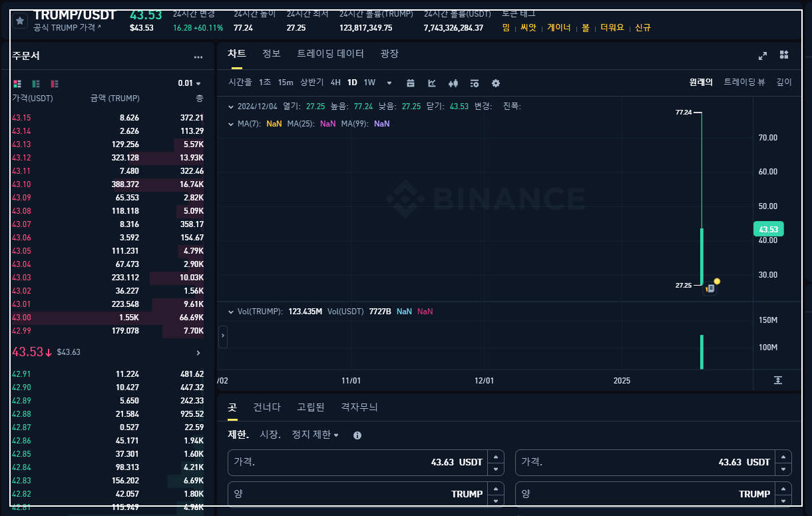Collapse order book with side panel arrow
The width and height of the screenshot is (812, 516).
pos(223,336)
